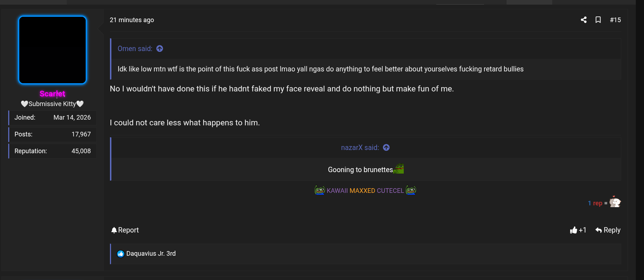
Task: Open Daquavius Jr. 3rd's profile
Action: click(x=151, y=254)
